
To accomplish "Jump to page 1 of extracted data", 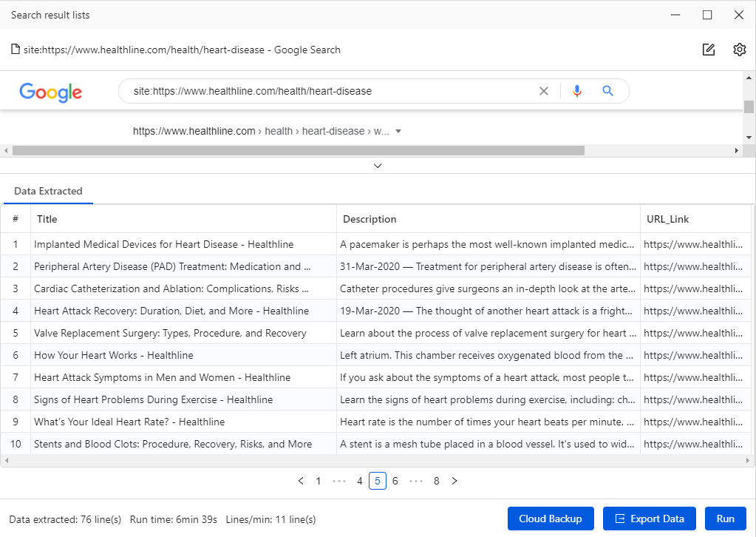I will click(x=319, y=481).
